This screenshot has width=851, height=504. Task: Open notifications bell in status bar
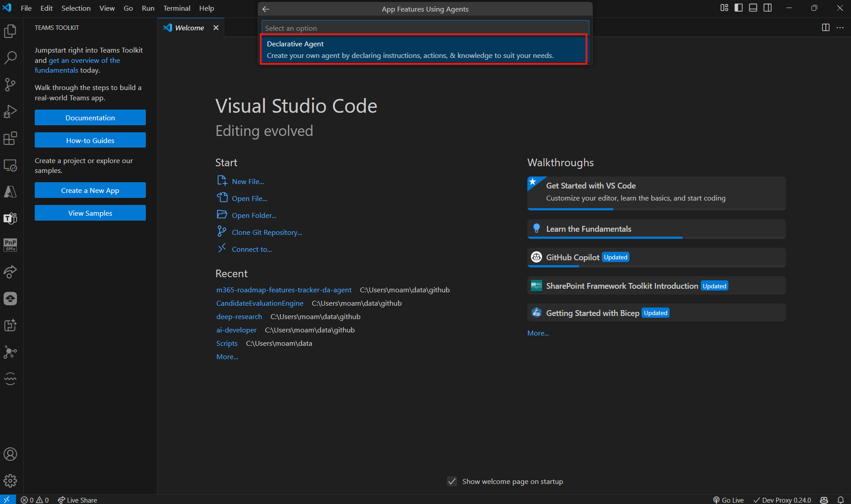(840, 500)
